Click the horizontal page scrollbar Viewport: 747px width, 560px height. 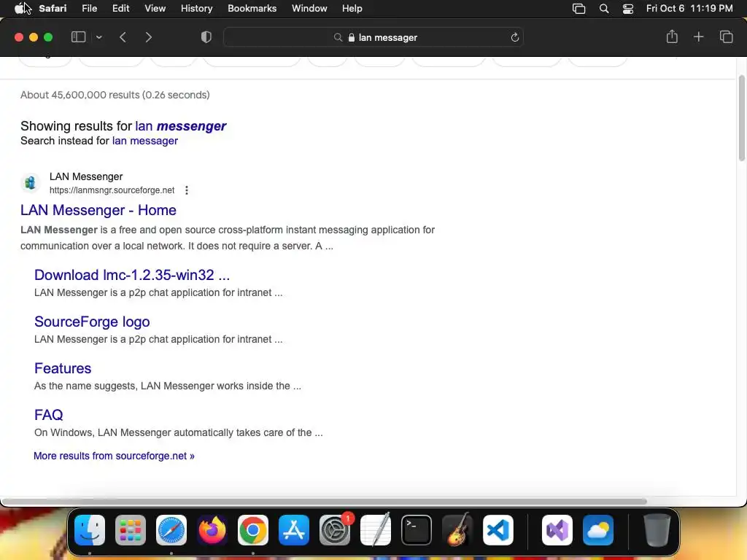[324, 501]
